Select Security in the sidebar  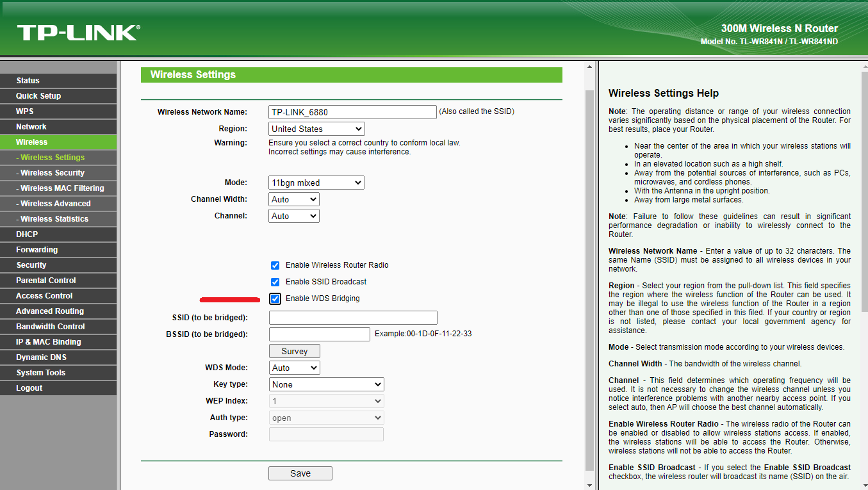[58, 265]
